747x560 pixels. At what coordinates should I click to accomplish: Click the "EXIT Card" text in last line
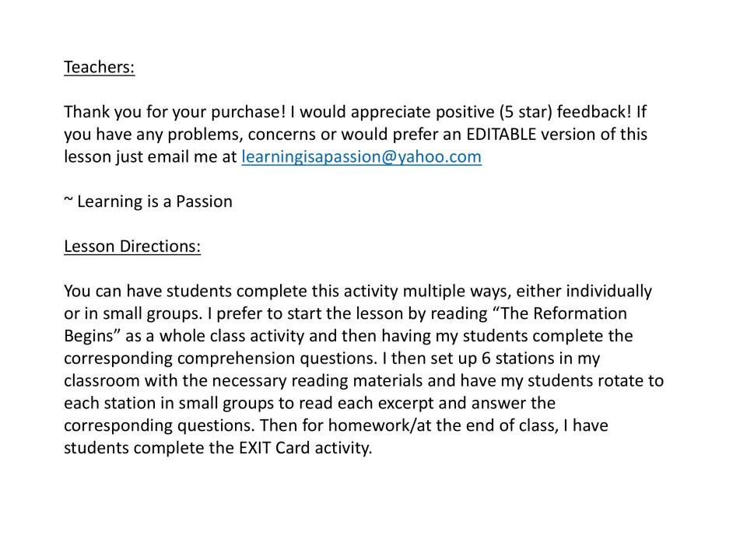[x=274, y=448]
